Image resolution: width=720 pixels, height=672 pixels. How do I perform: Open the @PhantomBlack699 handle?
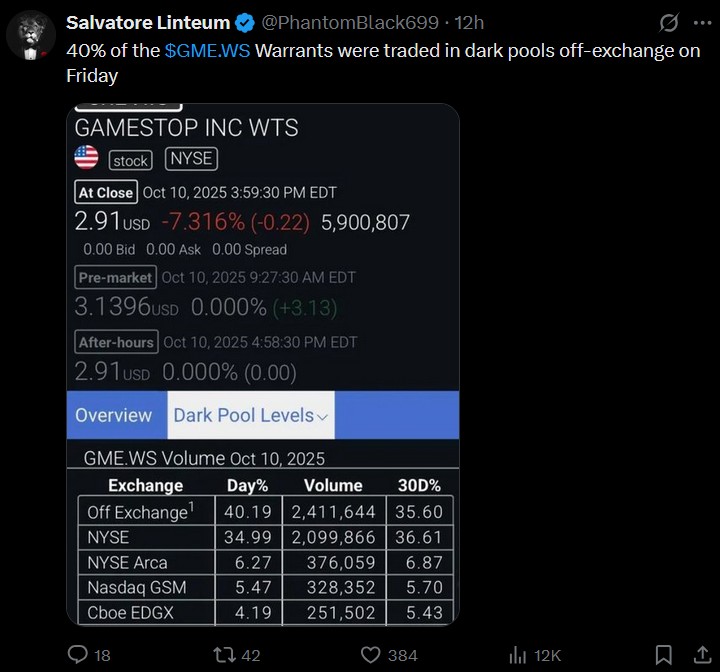(350, 23)
